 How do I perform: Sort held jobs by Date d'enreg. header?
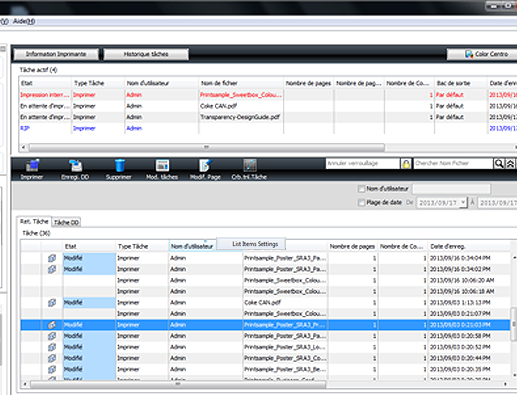point(469,246)
